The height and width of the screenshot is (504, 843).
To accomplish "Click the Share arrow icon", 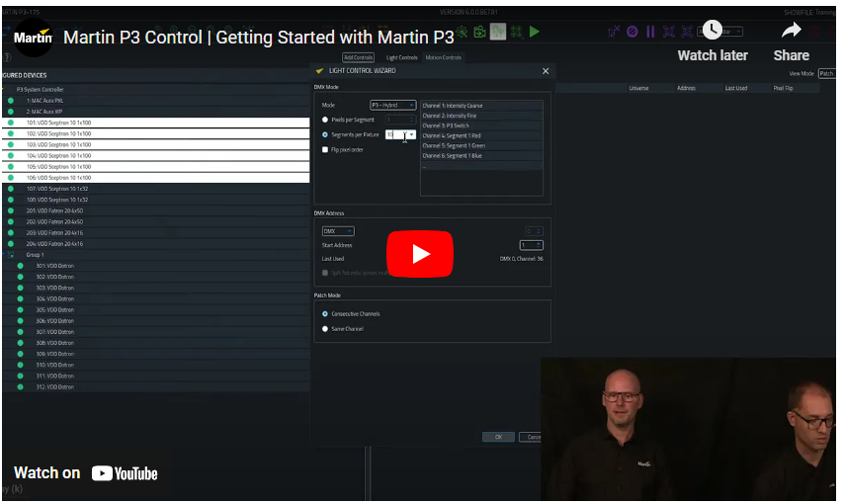I will click(x=791, y=31).
